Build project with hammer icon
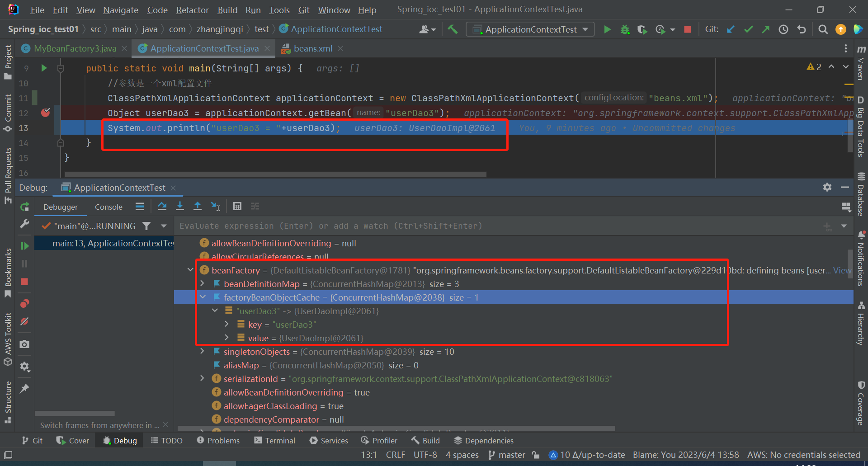 (x=453, y=29)
